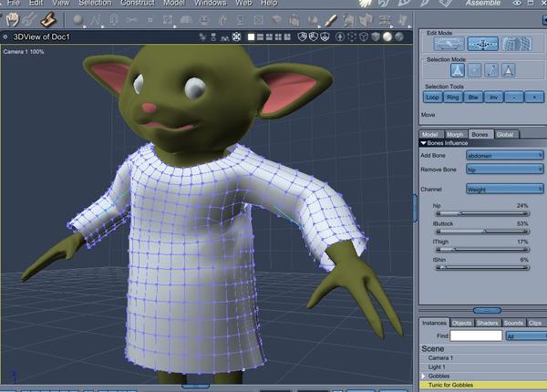The image size is (547, 392).
Task: Click the camera navigation icon in 3DView header
Action: [x=202, y=37]
